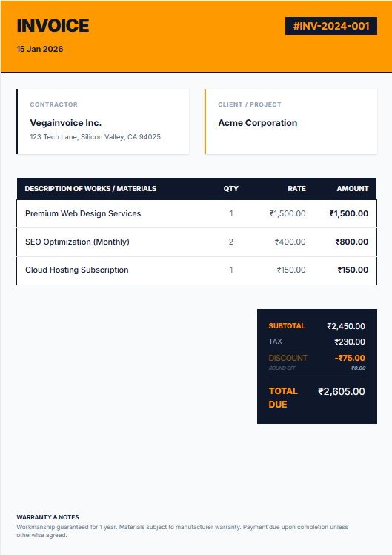Click the INVOICE heading
The width and height of the screenshot is (392, 555).
coord(53,26)
